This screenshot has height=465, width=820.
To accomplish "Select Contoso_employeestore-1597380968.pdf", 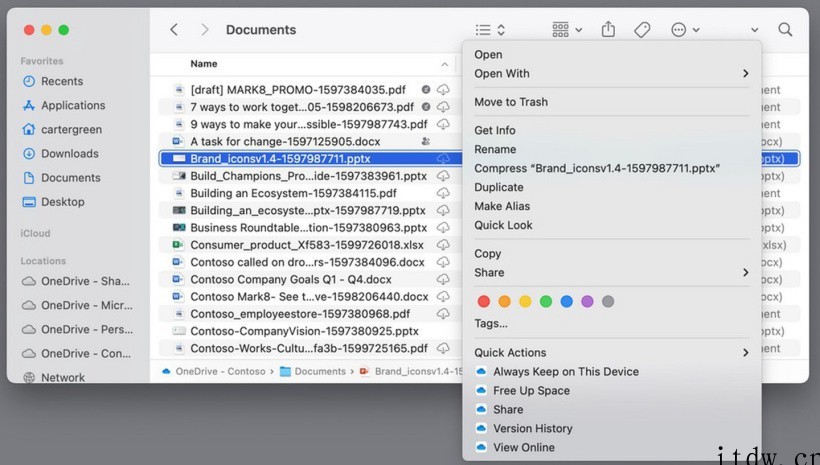I will pos(300,314).
